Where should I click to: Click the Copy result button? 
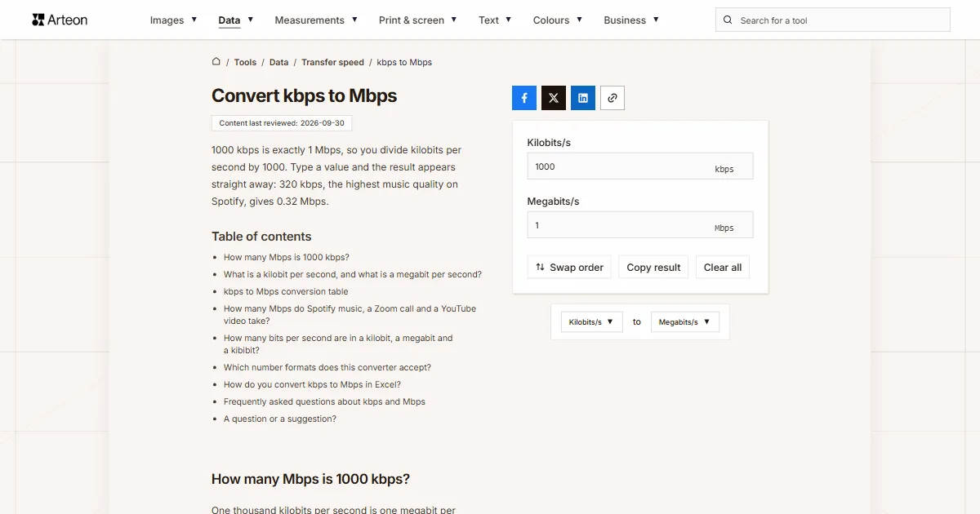pyautogui.click(x=653, y=268)
